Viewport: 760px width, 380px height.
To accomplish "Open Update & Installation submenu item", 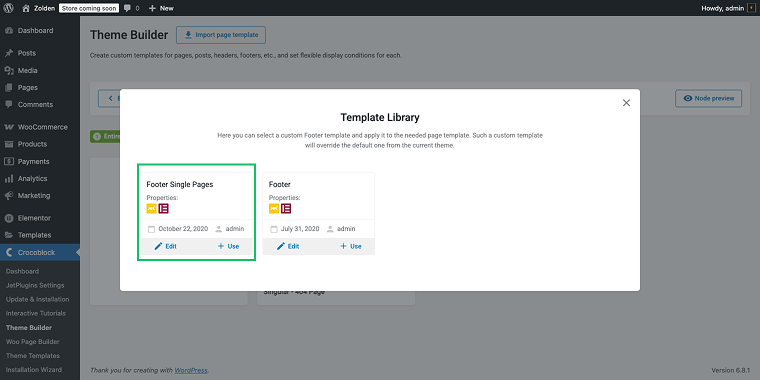I will pyautogui.click(x=37, y=300).
